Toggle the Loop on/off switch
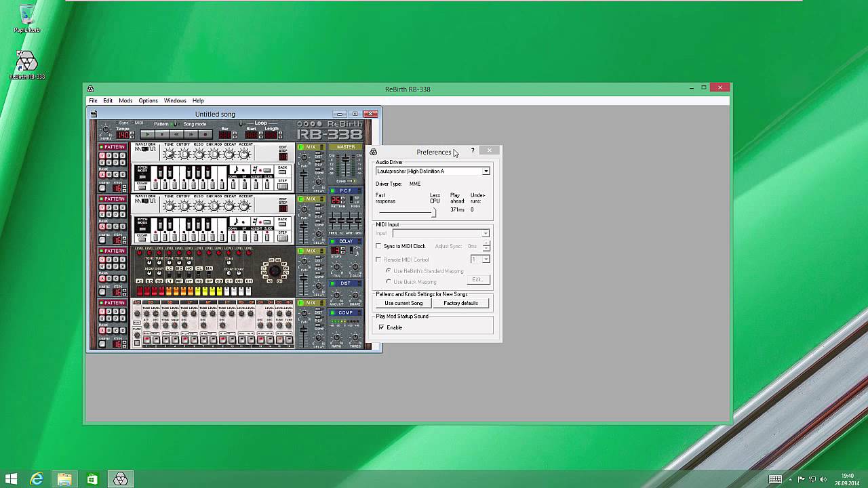The image size is (868, 488). point(241,123)
